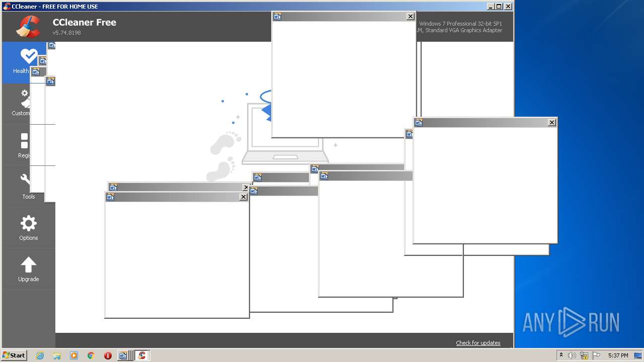Click the CCleaner logo in the header
644x362 pixels.
coord(28,27)
